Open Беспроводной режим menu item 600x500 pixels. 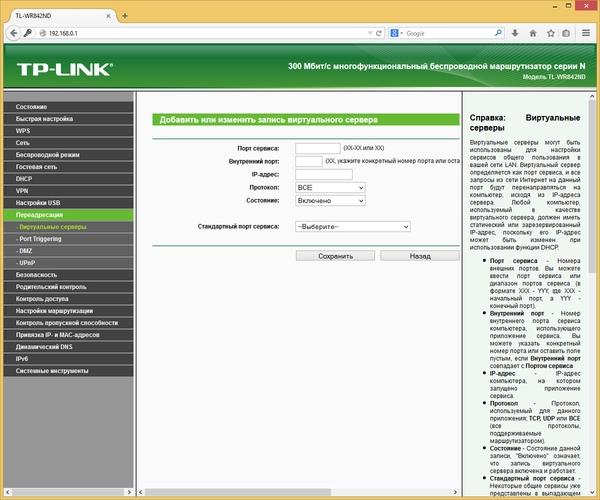tap(69, 155)
